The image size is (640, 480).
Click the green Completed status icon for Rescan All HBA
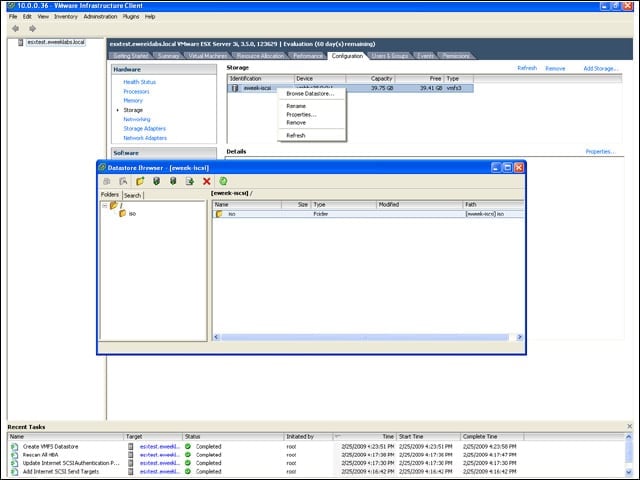click(188, 455)
